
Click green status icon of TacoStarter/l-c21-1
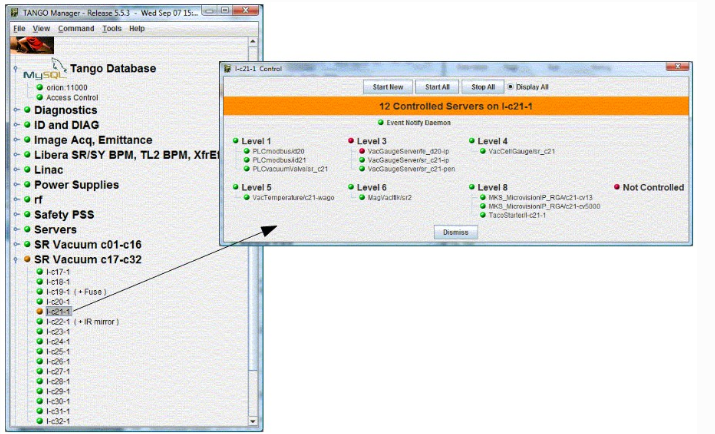point(482,215)
